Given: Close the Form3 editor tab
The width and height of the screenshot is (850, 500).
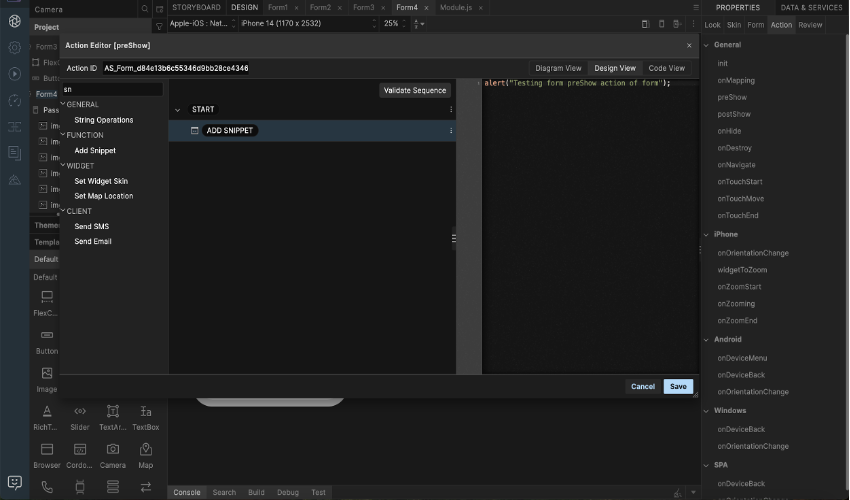Looking at the screenshot, I should coord(383,8).
